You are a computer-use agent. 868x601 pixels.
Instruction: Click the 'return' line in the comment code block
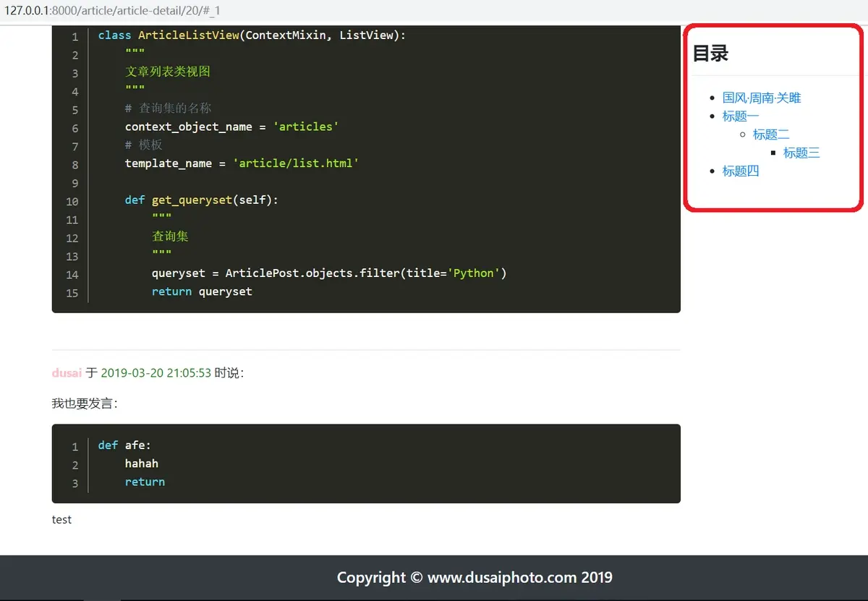145,482
